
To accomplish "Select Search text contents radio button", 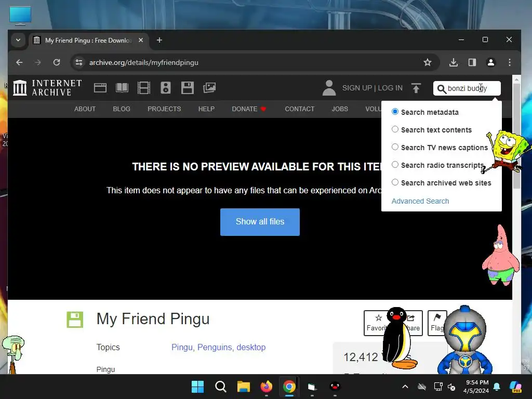I will [395, 129].
